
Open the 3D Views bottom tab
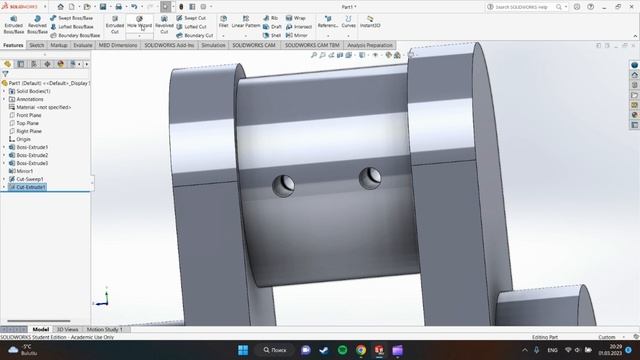(67, 329)
